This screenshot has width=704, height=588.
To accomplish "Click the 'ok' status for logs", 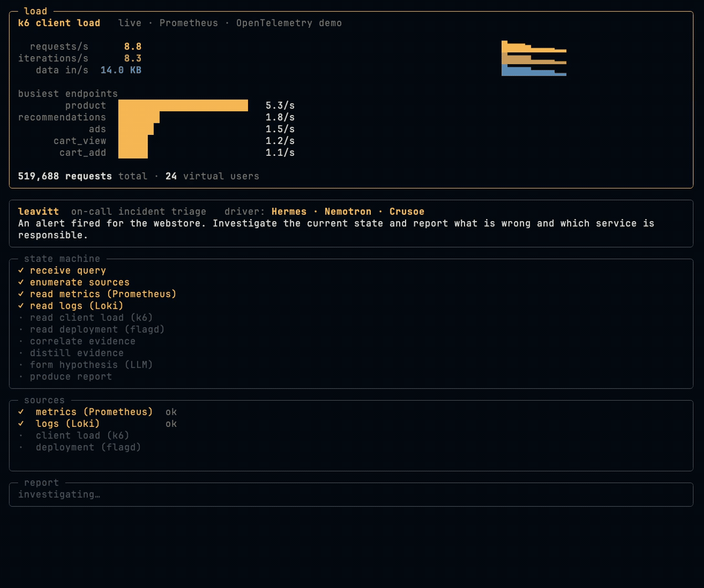I will pyautogui.click(x=171, y=423).
